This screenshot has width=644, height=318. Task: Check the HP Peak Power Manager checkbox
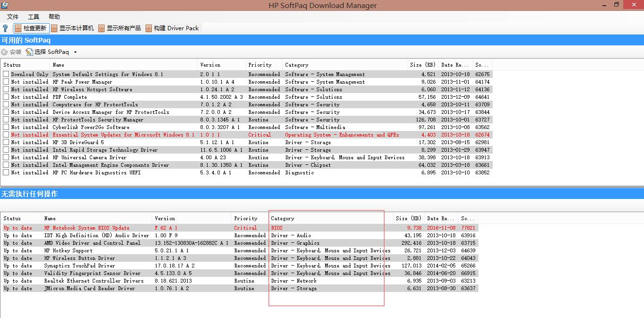(x=6, y=82)
